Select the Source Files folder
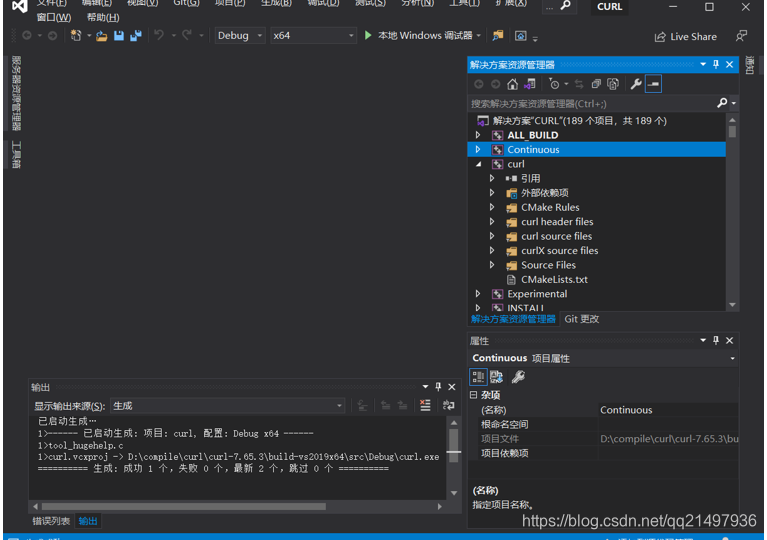This screenshot has width=767, height=540. pyautogui.click(x=548, y=265)
